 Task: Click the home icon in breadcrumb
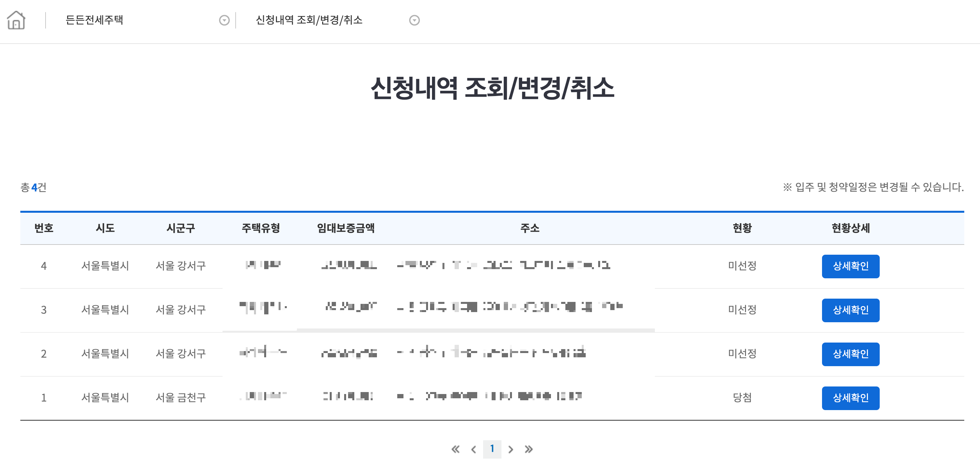tap(16, 20)
